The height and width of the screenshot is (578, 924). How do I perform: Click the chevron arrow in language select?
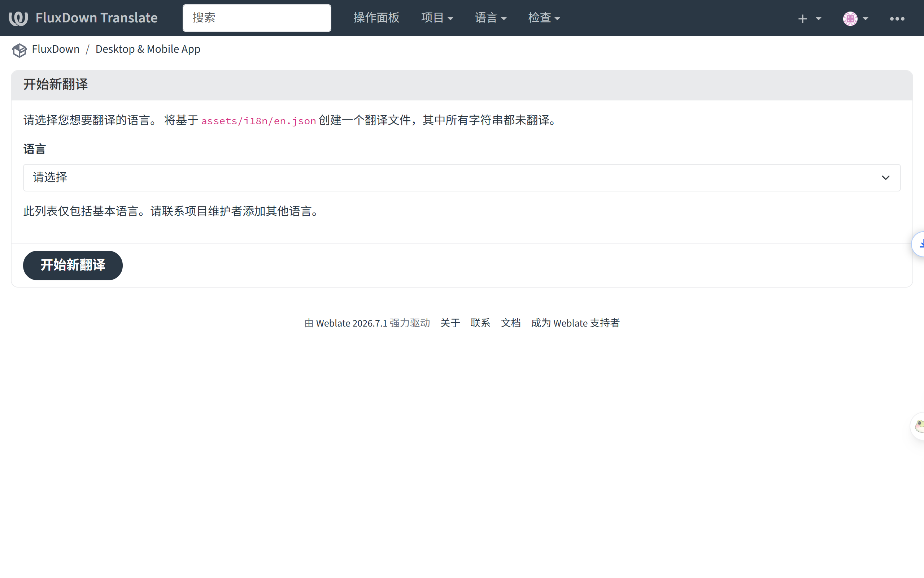[885, 178]
